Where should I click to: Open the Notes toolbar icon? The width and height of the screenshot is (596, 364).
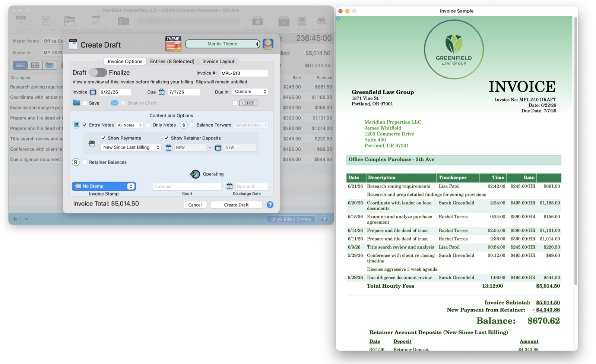pos(301,21)
